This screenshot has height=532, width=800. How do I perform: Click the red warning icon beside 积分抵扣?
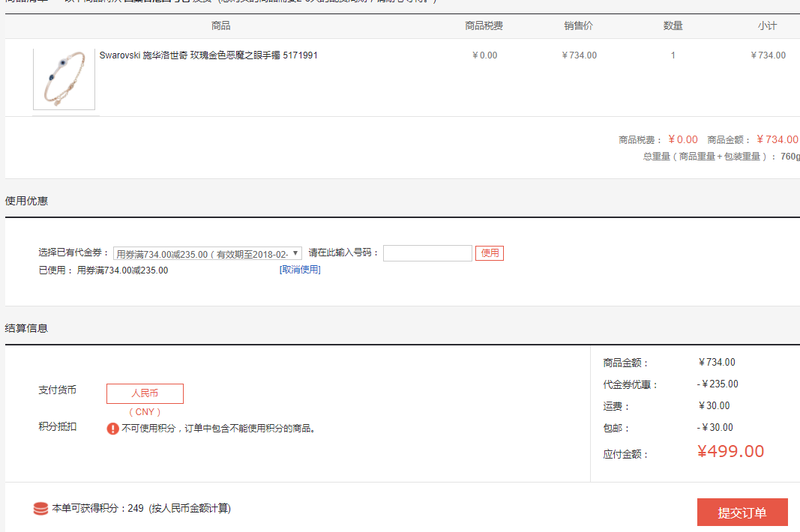pyautogui.click(x=112, y=429)
